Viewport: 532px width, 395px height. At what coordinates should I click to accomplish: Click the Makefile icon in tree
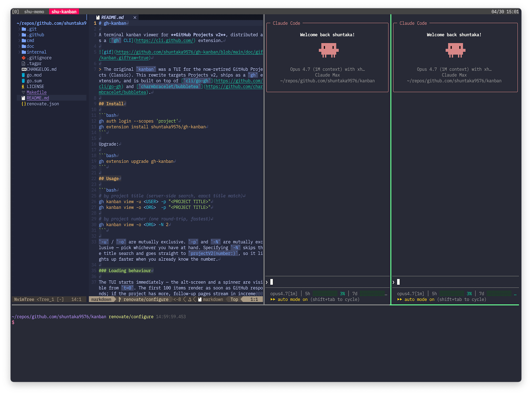(24, 92)
